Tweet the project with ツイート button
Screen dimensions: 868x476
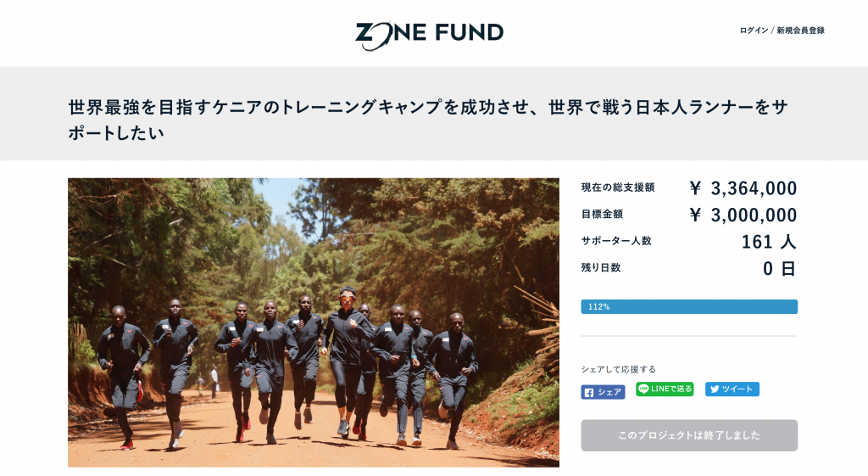[732, 389]
